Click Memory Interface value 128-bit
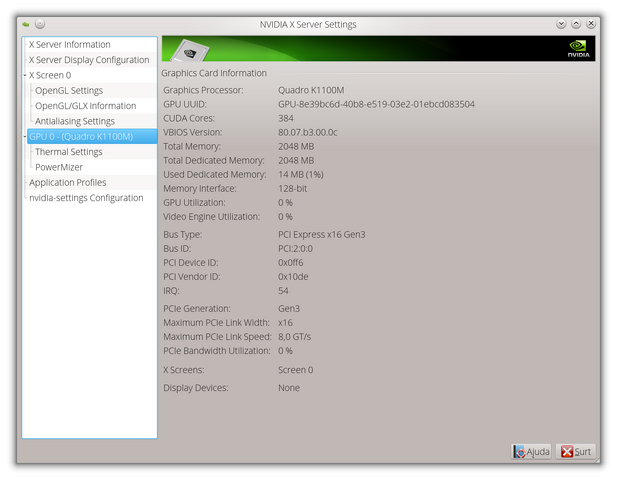 tap(292, 188)
